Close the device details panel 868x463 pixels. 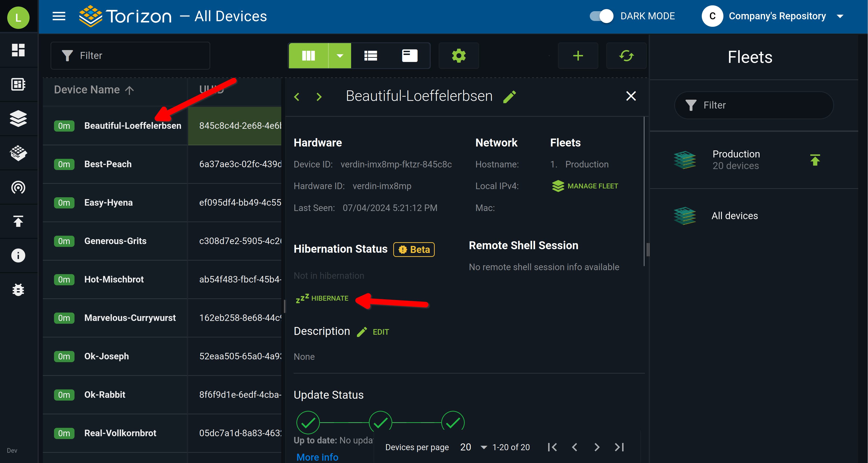[631, 96]
